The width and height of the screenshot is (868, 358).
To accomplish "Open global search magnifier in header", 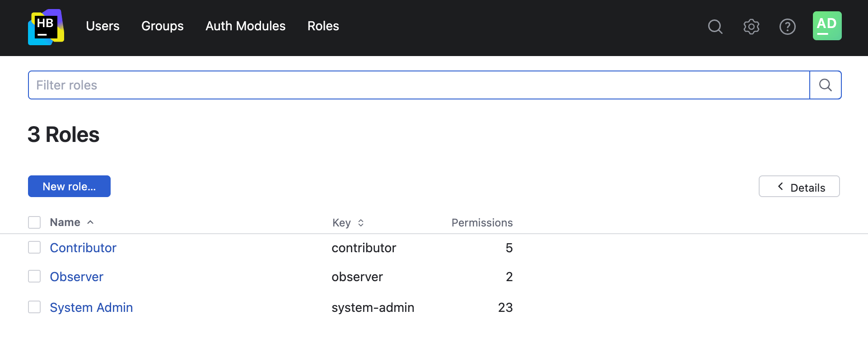I will 715,27.
